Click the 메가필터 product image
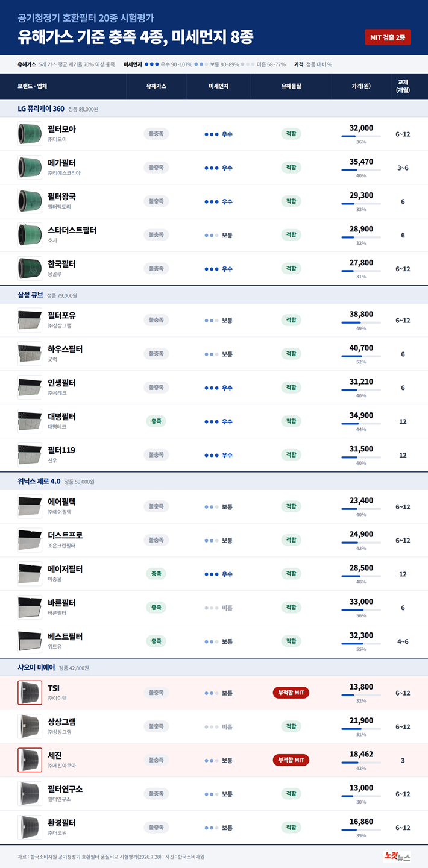This screenshot has width=428, height=868. pos(30,168)
